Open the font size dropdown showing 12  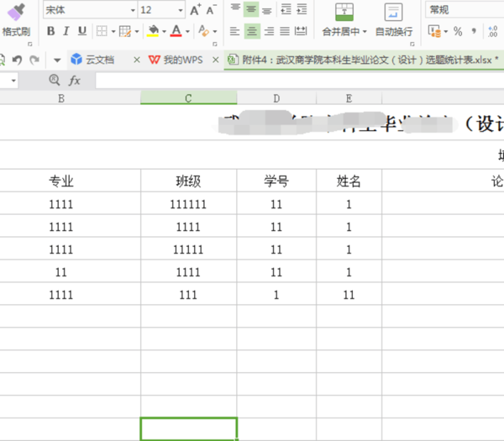[181, 10]
